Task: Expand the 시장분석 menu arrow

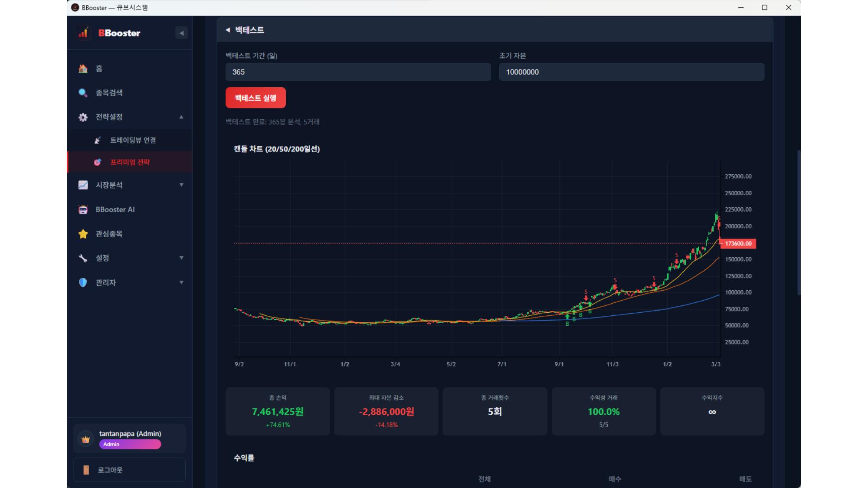Action: [x=181, y=185]
